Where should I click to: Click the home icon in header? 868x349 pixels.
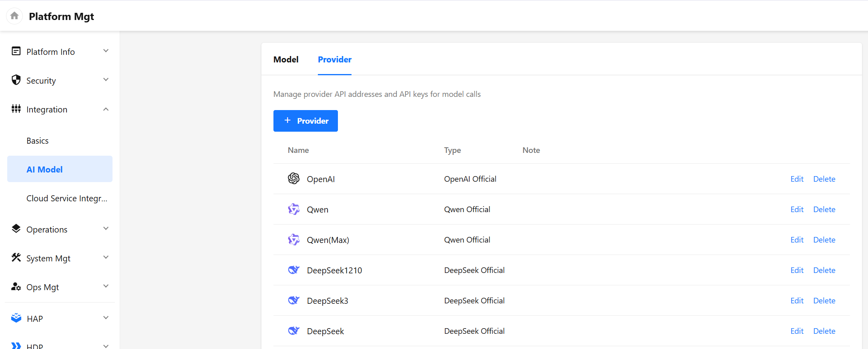[14, 16]
